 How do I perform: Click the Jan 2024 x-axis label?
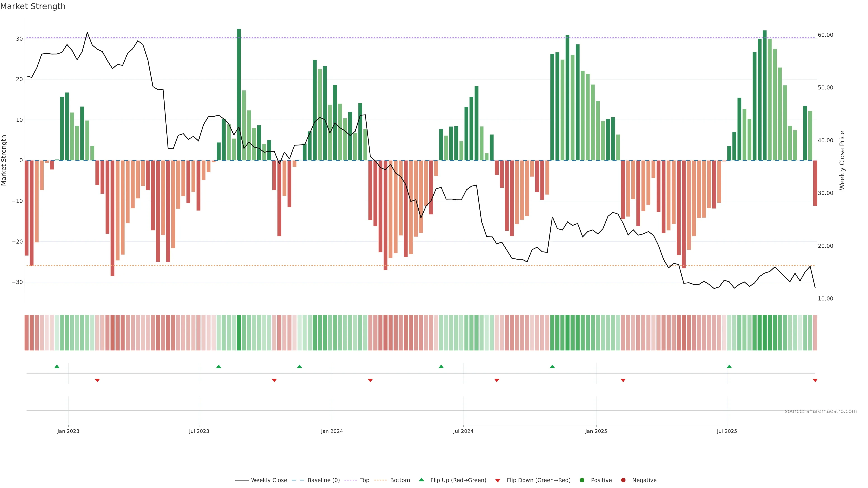coord(332,431)
